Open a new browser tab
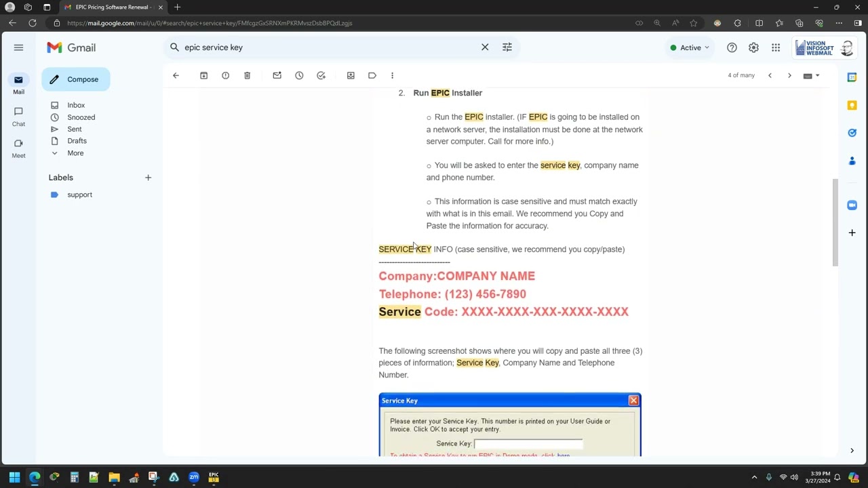 coord(177,7)
